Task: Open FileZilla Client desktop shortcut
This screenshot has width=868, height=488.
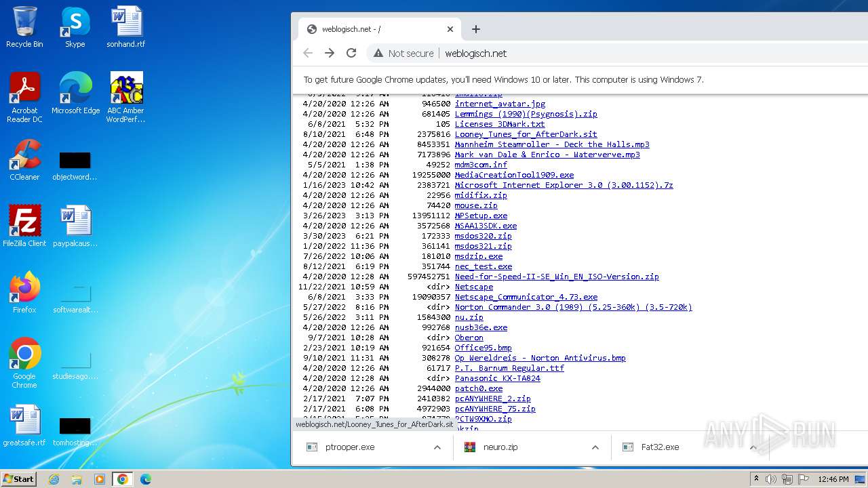Action: tap(24, 226)
